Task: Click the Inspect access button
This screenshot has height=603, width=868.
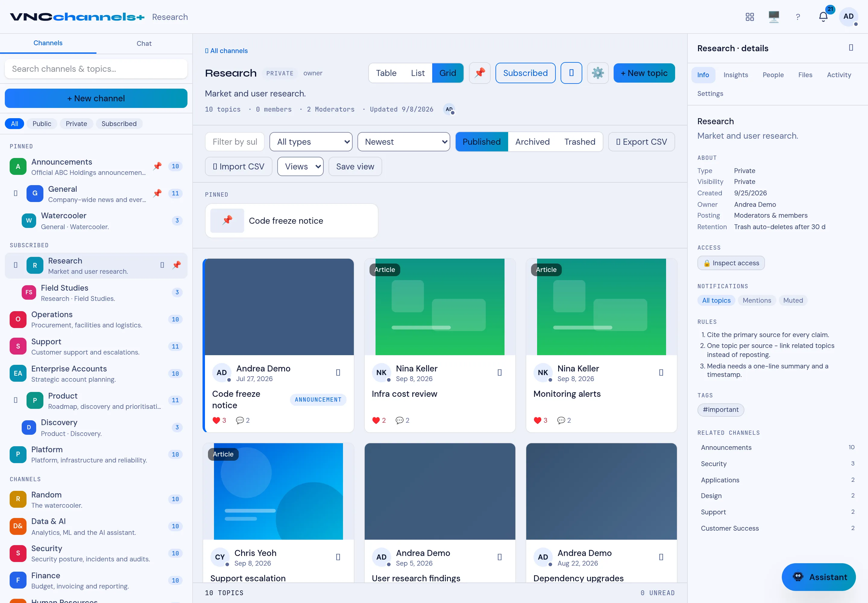Action: point(731,263)
